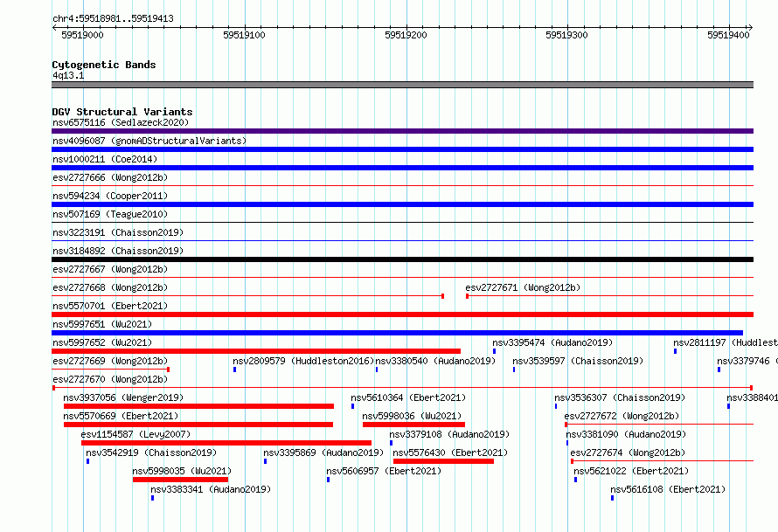Screen dimensions: 778x532
Task: Click esv2727668 (Wong2012b) variant label
Action: click(x=110, y=287)
